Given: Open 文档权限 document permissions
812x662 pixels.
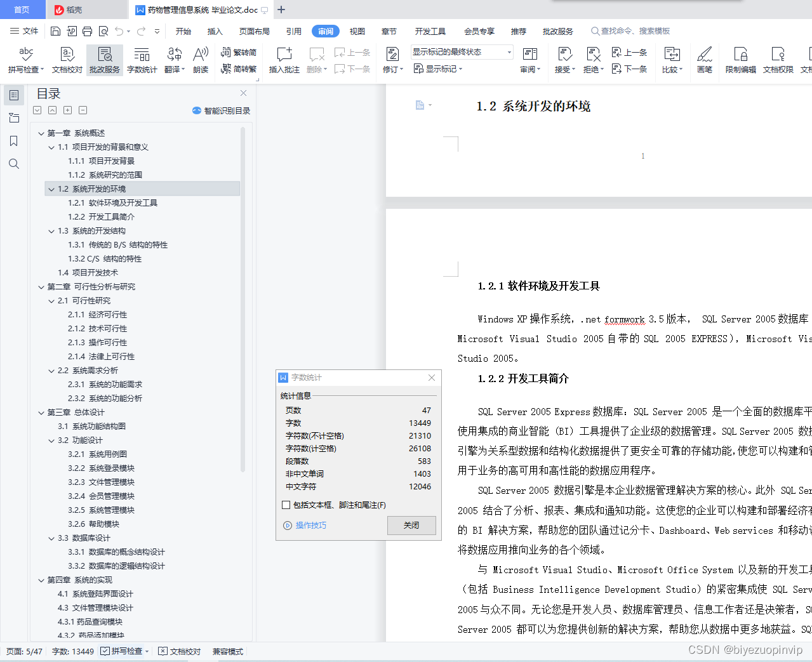Looking at the screenshot, I should pos(778,60).
